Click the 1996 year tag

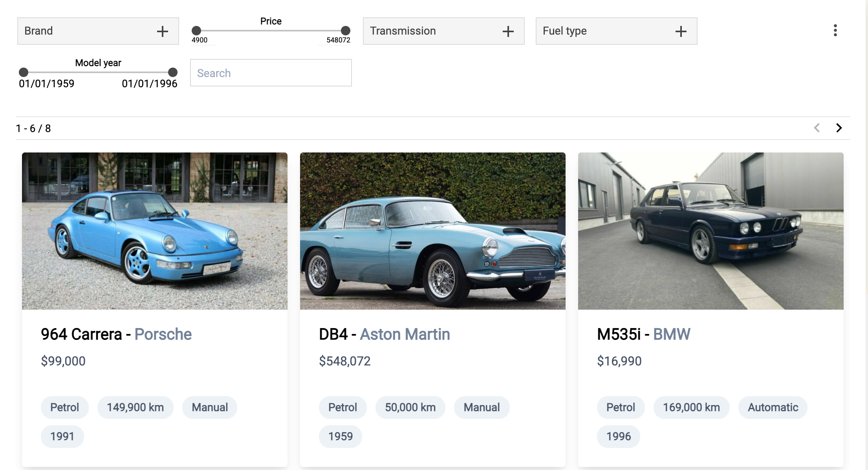click(619, 437)
